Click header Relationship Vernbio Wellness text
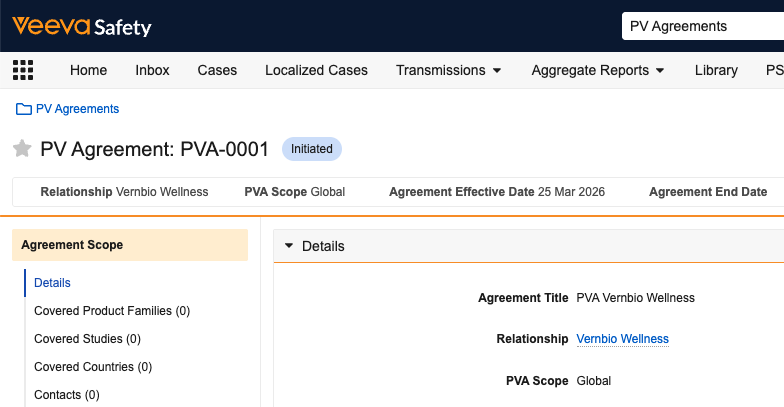Image resolution: width=784 pixels, height=407 pixels. [124, 192]
